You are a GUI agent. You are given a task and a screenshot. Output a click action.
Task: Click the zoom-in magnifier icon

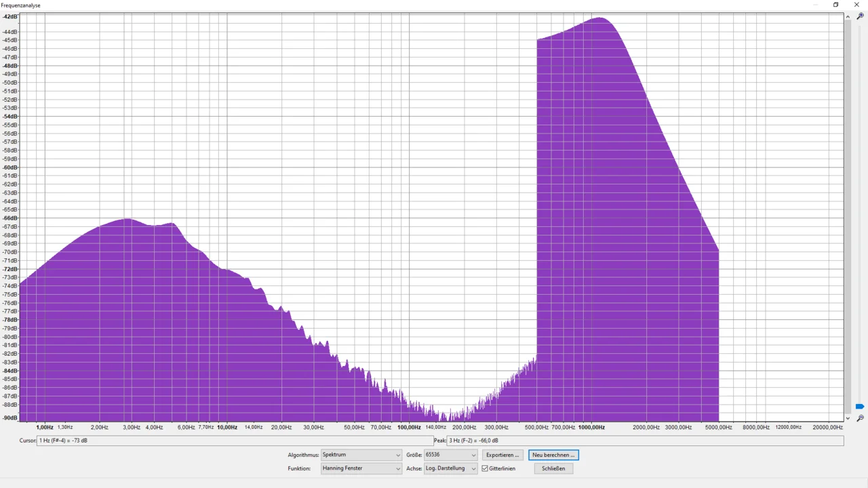pos(860,16)
